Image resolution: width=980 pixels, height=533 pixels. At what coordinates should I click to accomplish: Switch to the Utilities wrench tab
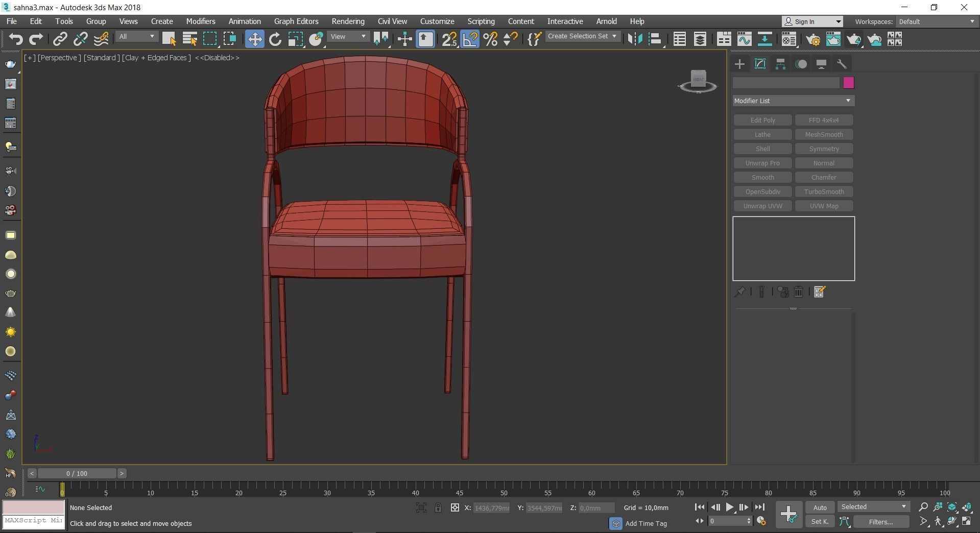pyautogui.click(x=842, y=64)
